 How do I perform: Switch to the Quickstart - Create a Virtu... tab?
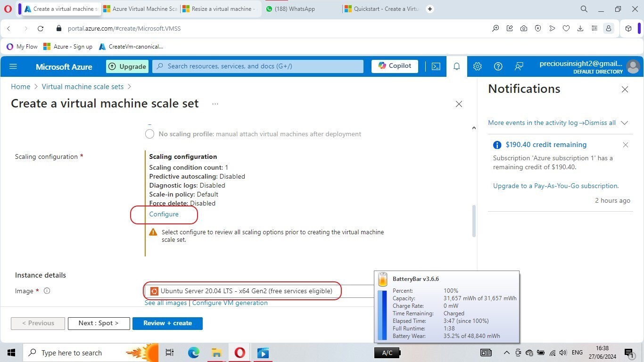coord(381,9)
